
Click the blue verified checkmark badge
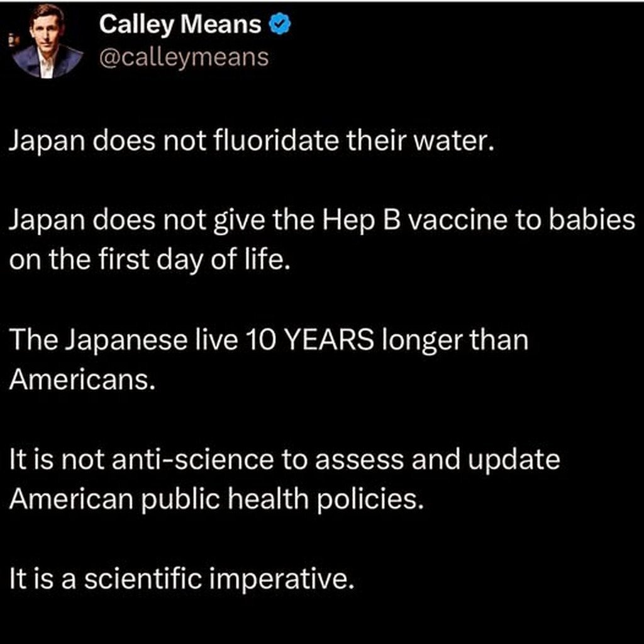tap(280, 25)
